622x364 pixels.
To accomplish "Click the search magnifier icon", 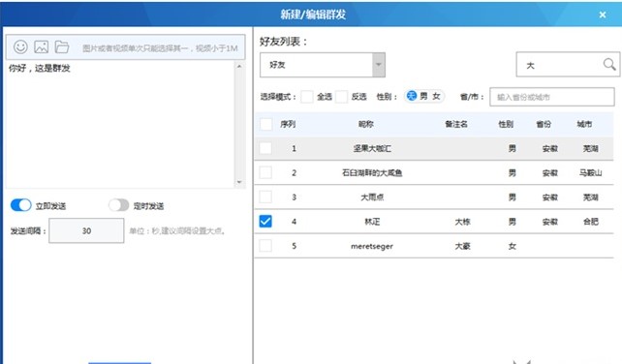I will click(x=608, y=64).
